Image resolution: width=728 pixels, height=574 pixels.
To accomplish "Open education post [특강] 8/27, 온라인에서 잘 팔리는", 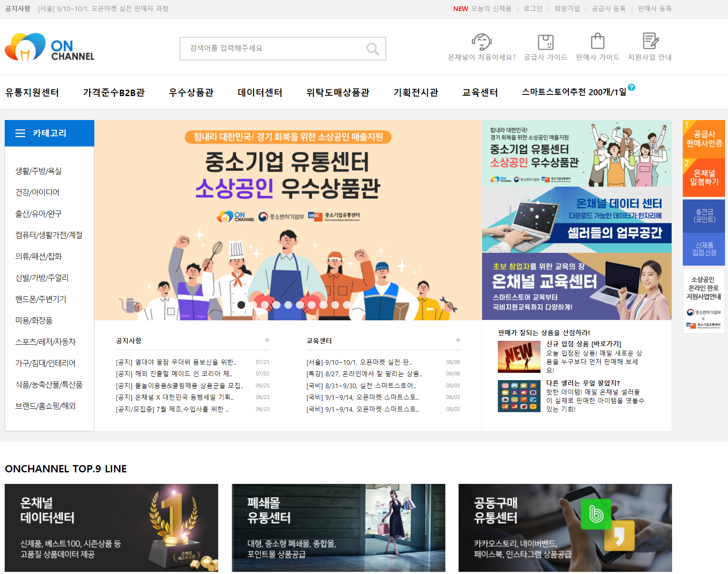I will [364, 374].
